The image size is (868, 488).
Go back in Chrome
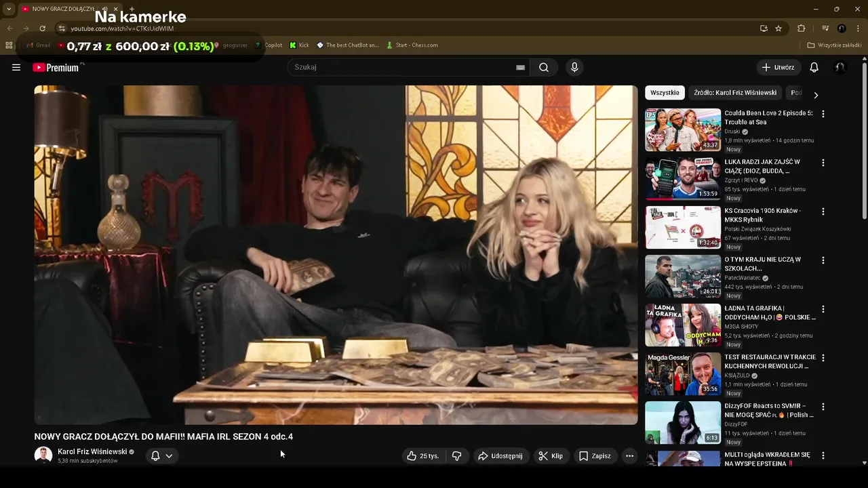[x=9, y=28]
